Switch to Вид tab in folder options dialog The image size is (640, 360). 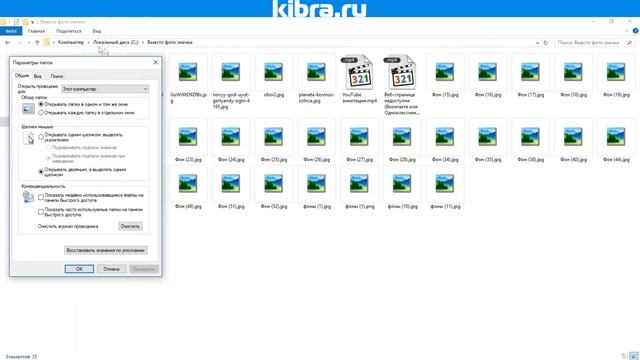point(38,76)
